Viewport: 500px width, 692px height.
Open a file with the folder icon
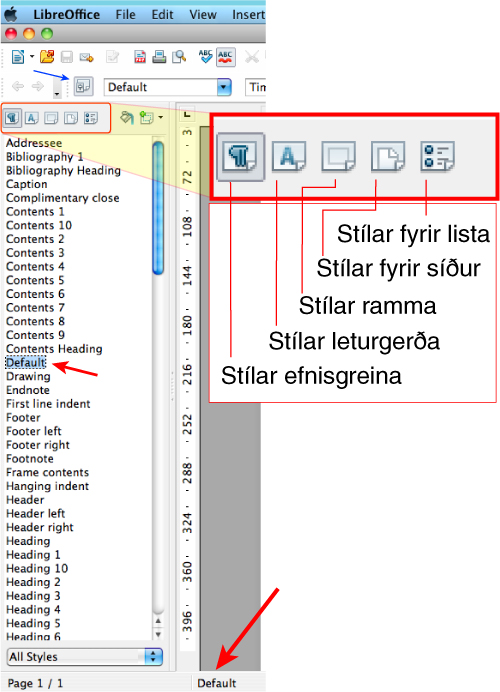(47, 57)
